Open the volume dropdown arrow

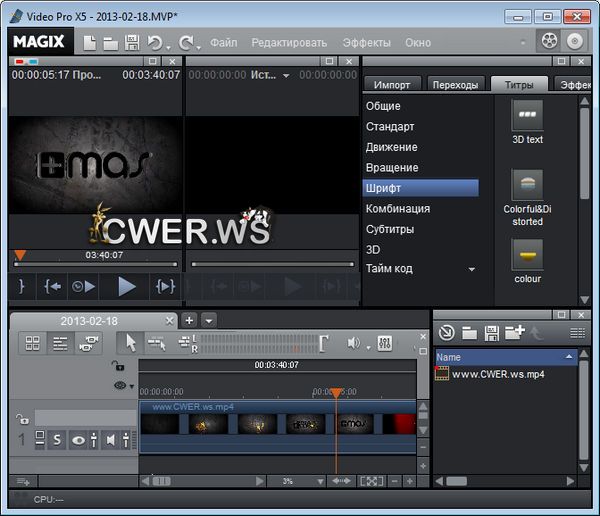[368, 348]
